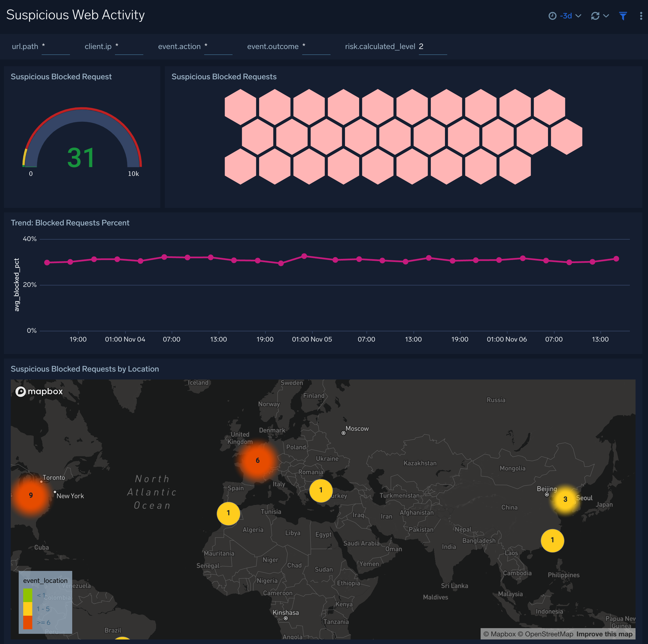Click the client.ip filter input
The image size is (648, 644).
[x=129, y=47]
